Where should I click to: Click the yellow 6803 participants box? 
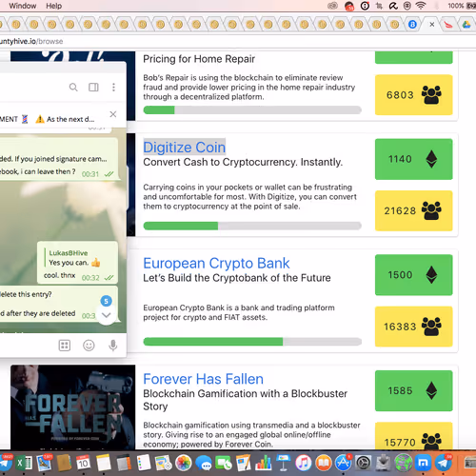414,95
